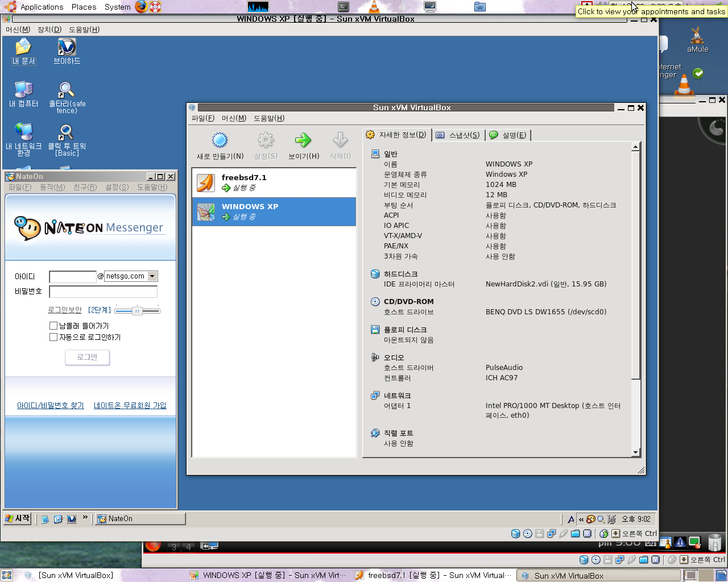Click the terminal launcher in top panel
The height and width of the screenshot is (582, 728).
pyautogui.click(x=343, y=7)
